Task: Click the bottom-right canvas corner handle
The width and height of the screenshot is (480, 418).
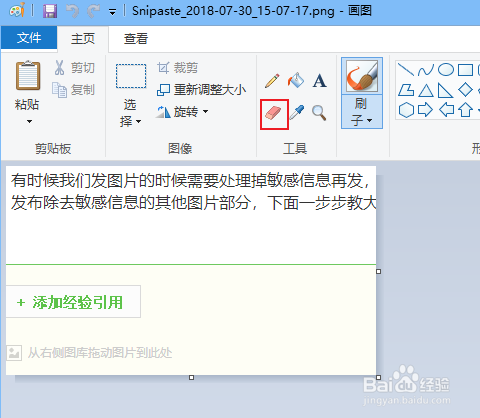Action: (x=378, y=377)
